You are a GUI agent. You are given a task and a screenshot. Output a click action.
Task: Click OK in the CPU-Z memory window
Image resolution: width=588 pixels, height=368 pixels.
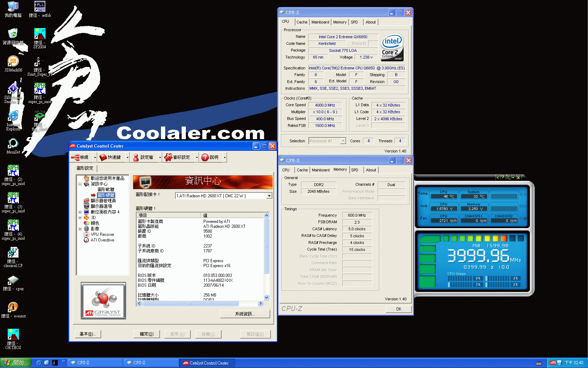point(399,309)
